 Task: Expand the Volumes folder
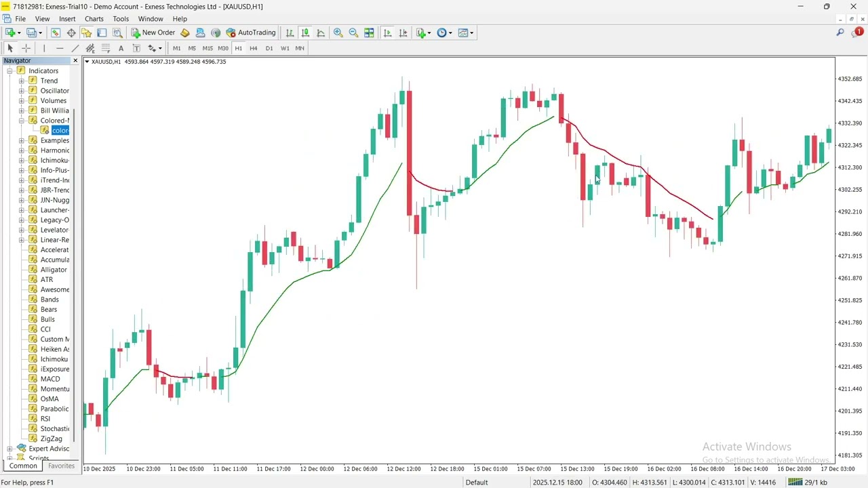click(x=22, y=100)
